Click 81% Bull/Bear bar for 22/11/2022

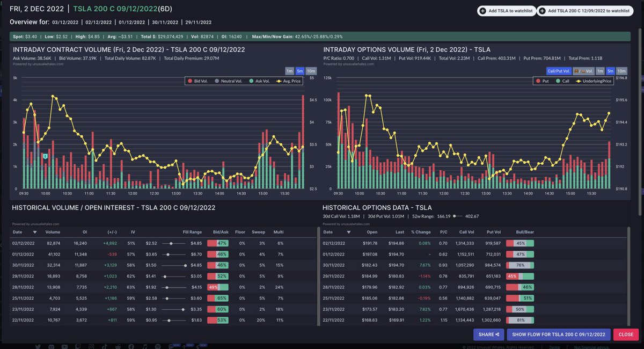[520, 320]
